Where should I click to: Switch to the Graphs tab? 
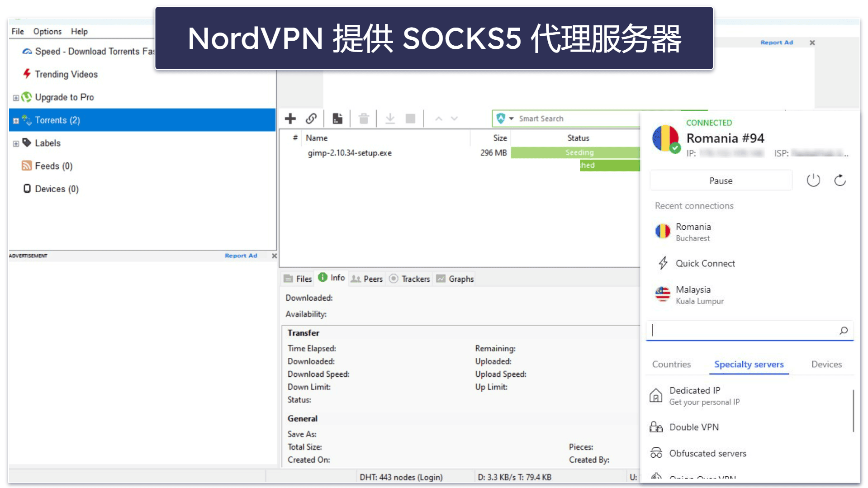click(x=455, y=279)
